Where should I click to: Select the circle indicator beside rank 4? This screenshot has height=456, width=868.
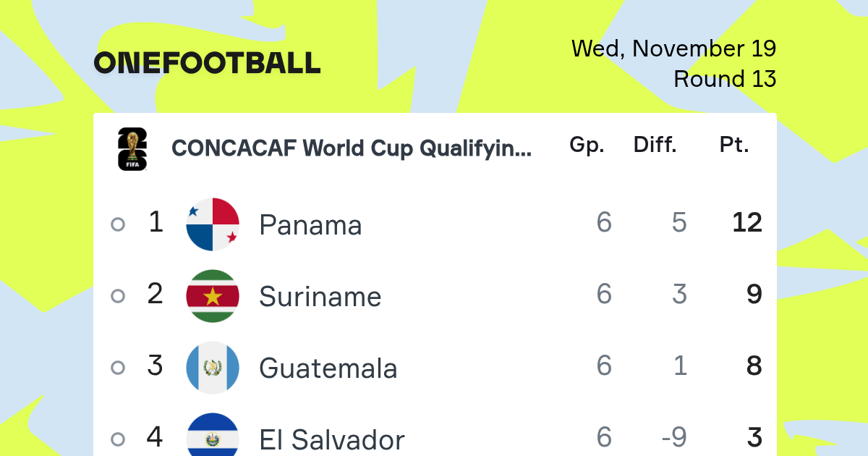pos(118,439)
